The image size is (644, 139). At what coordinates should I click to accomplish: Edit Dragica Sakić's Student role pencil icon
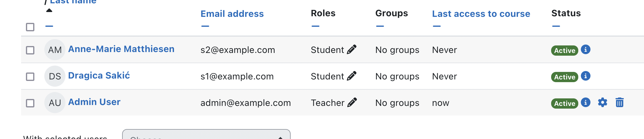(x=352, y=76)
